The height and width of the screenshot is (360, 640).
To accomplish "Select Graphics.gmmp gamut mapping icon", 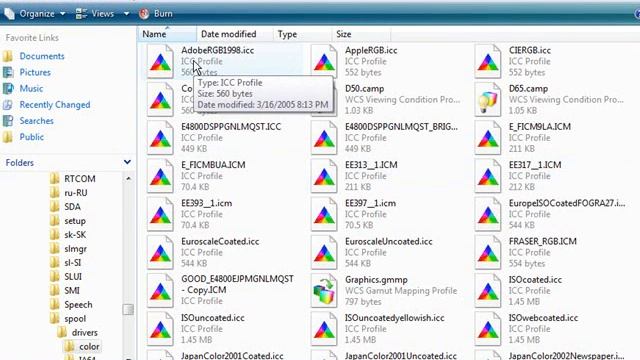I will tap(324, 291).
